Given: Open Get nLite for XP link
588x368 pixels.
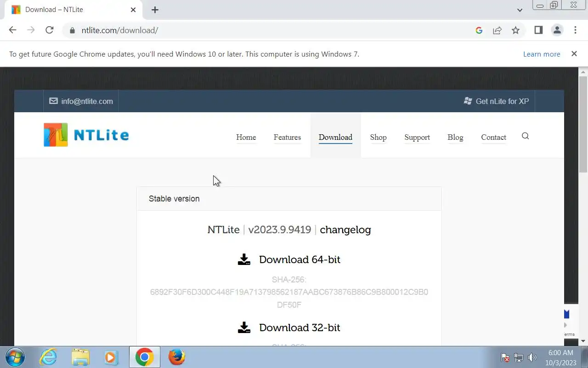Looking at the screenshot, I should (502, 101).
